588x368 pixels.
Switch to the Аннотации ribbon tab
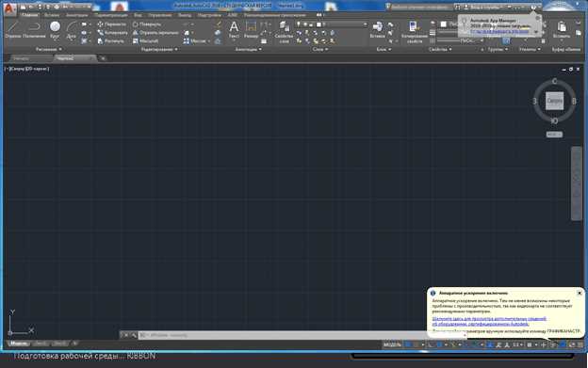coord(76,15)
